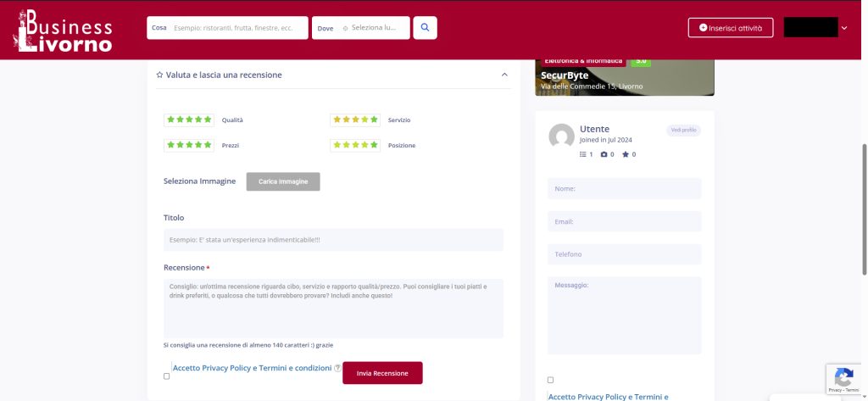
Task: Click the Titolo input field
Action: click(333, 240)
